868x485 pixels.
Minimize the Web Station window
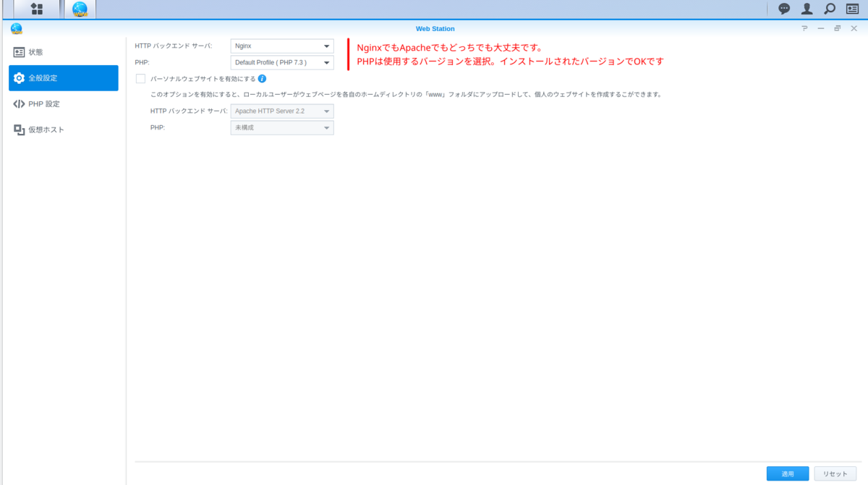coord(821,28)
